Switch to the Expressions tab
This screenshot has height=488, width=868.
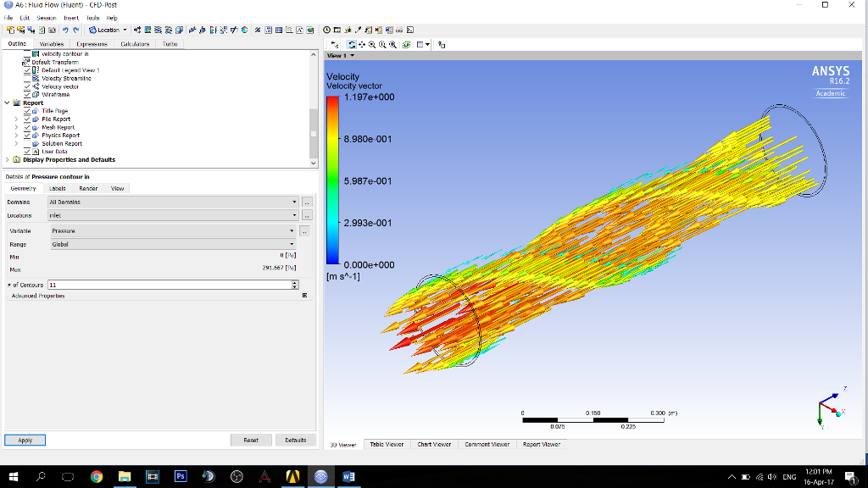pos(92,44)
